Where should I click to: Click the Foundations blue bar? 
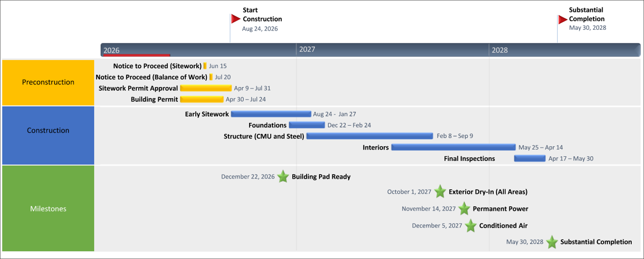[307, 125]
